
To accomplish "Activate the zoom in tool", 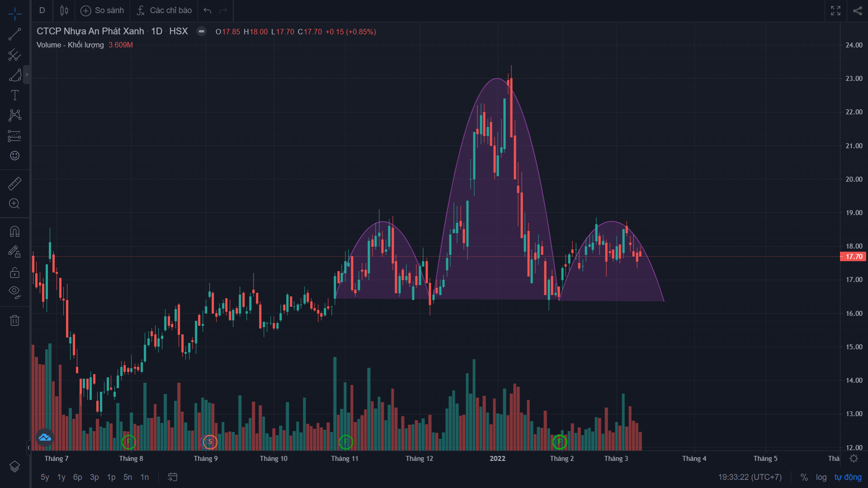I will pyautogui.click(x=14, y=204).
